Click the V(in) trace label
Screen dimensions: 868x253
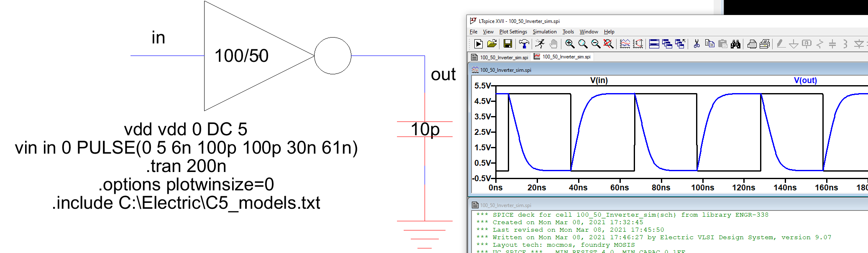click(x=599, y=80)
